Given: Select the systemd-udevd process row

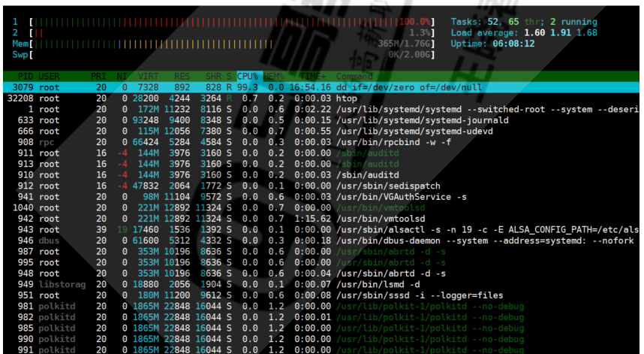Looking at the screenshot, I should point(321,132).
